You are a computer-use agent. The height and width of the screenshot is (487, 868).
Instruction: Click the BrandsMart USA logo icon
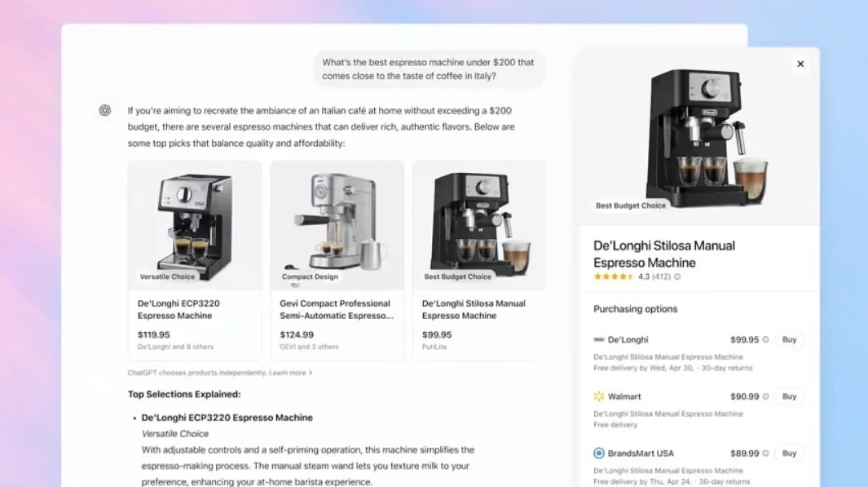[x=599, y=454]
